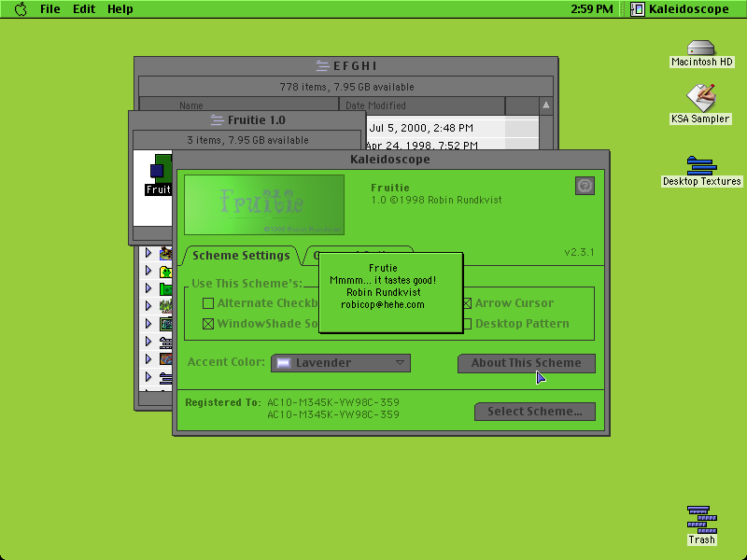Open the Kaleidoscope application menu
The image size is (747, 560).
682,9
